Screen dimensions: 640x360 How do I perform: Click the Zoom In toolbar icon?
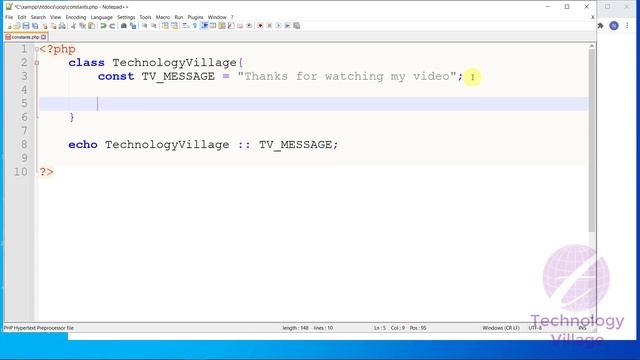click(145, 26)
